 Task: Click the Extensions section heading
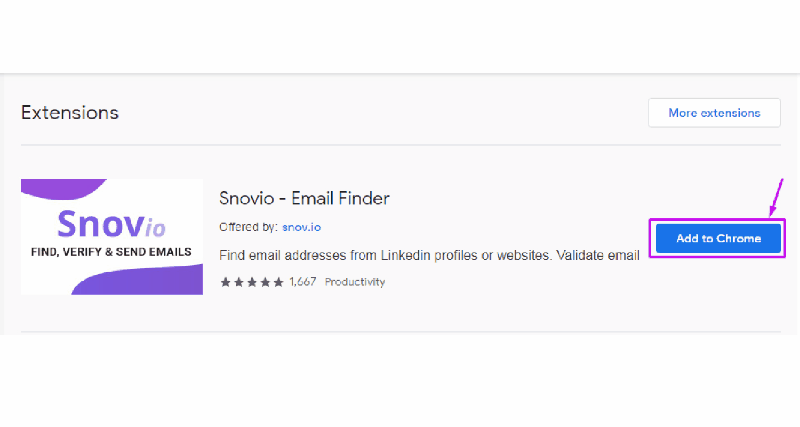(70, 113)
